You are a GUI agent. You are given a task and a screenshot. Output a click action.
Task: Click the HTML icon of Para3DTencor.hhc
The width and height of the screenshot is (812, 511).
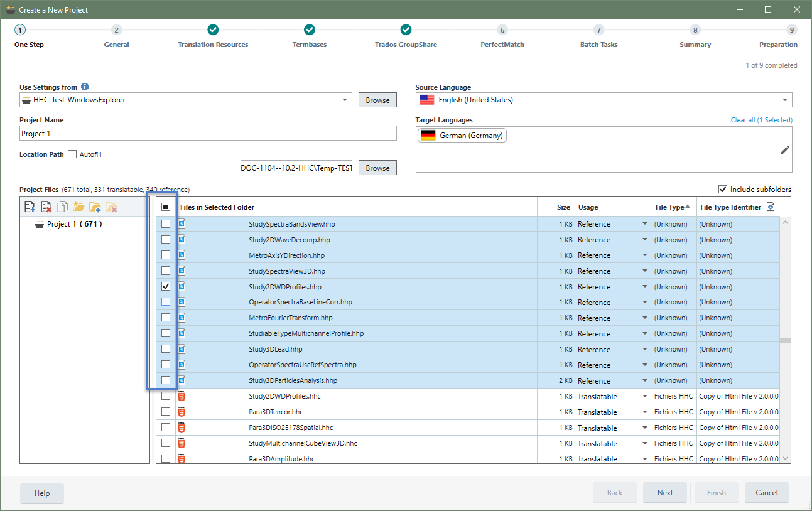coord(181,412)
